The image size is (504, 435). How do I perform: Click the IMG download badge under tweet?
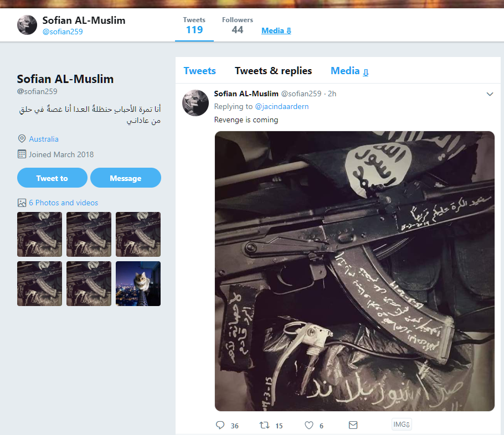tap(402, 424)
